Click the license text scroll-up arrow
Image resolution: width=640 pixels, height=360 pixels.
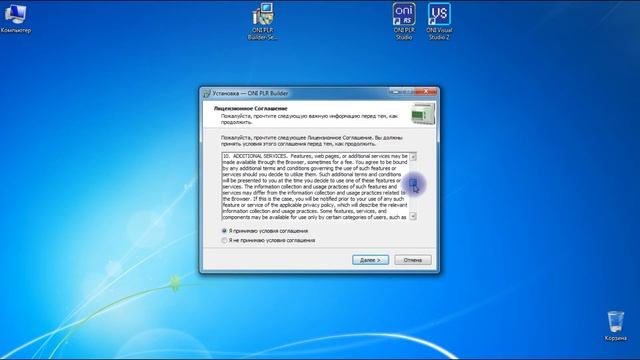coord(413,157)
